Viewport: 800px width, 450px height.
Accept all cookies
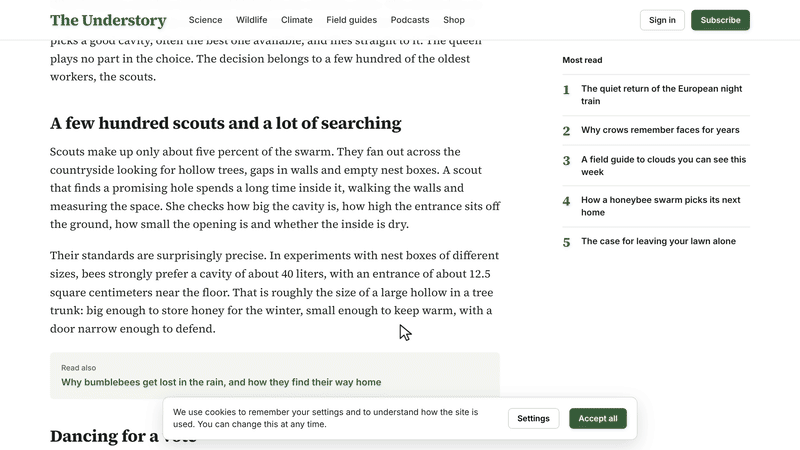pyautogui.click(x=597, y=418)
